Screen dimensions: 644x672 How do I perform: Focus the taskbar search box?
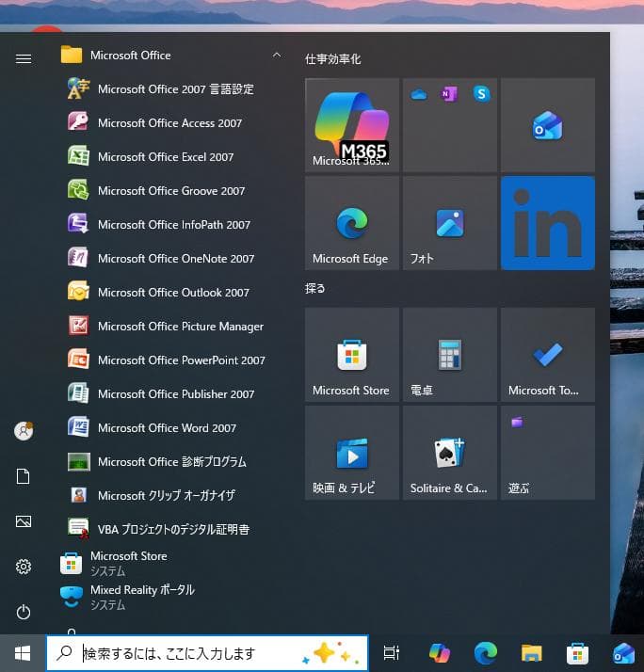point(207,653)
